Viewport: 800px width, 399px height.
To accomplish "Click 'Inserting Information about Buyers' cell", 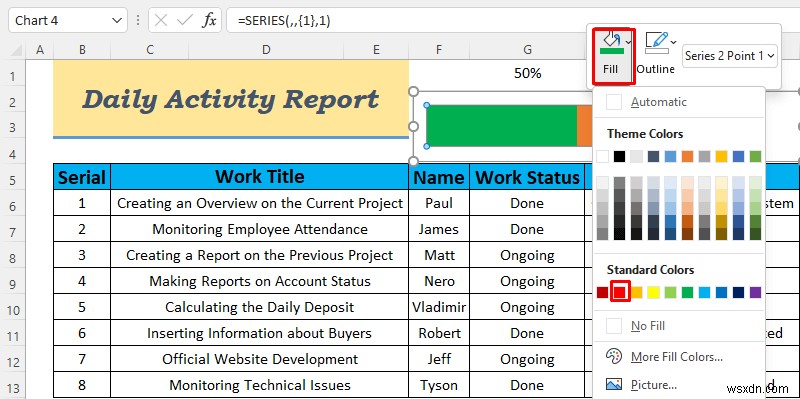I will click(x=260, y=333).
